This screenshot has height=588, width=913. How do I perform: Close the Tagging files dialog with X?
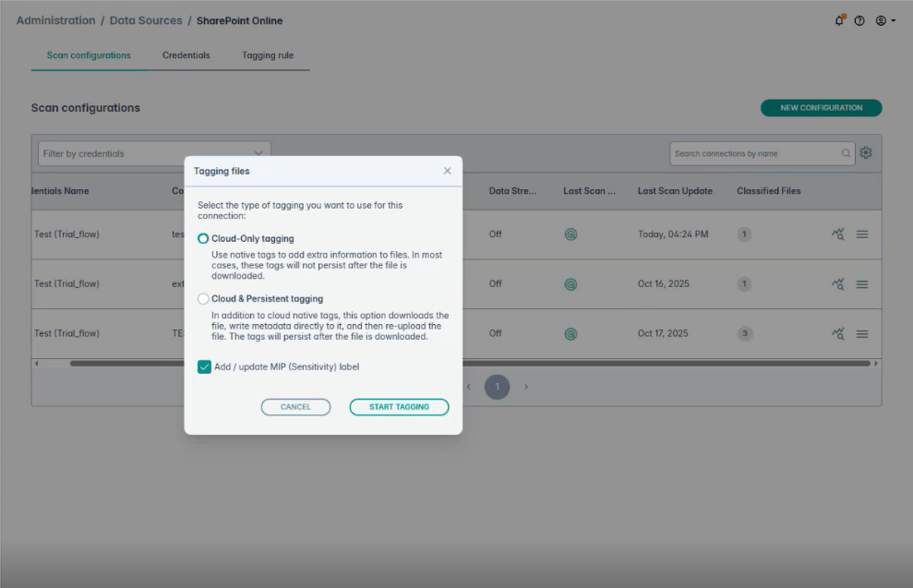[x=448, y=171]
